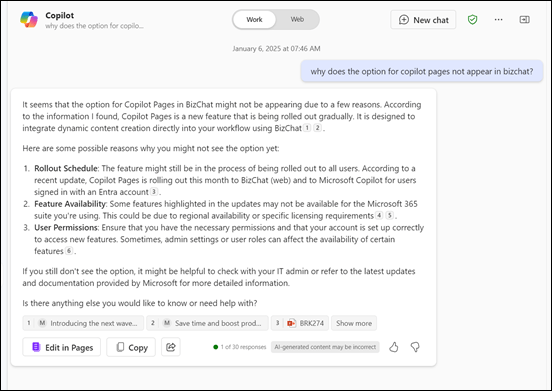Open citation 6 after features
This screenshot has height=391, width=552.
tap(69, 251)
